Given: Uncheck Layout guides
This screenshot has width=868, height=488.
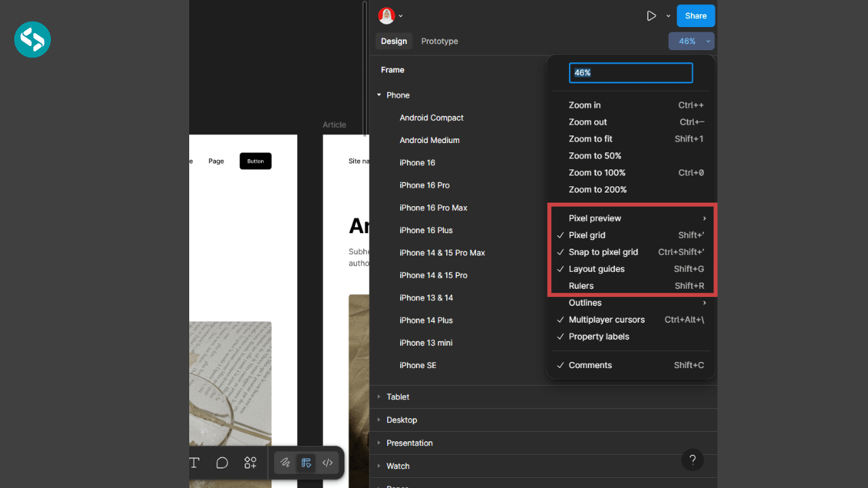Looking at the screenshot, I should tap(597, 268).
